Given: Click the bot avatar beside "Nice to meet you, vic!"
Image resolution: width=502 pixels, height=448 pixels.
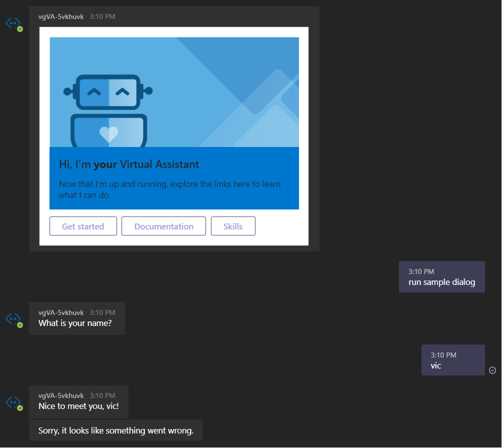Looking at the screenshot, I should [x=14, y=401].
